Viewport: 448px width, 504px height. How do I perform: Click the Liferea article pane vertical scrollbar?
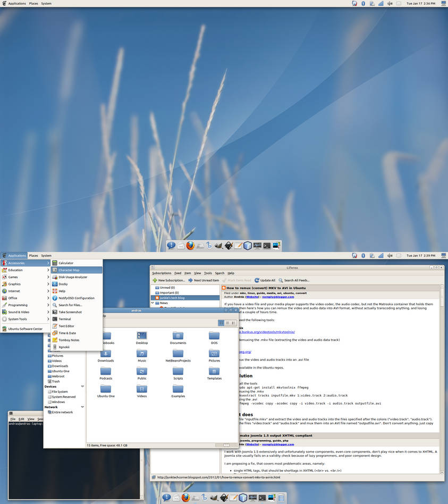pos(442,379)
